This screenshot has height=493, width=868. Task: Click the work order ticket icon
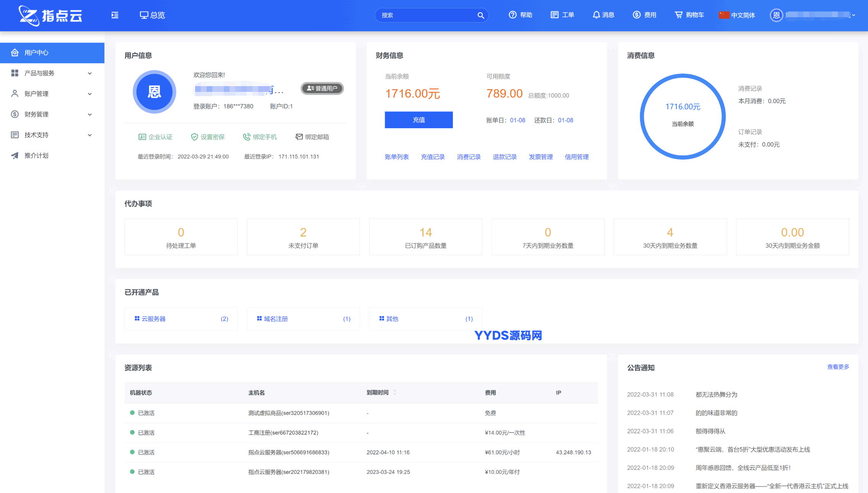(554, 15)
